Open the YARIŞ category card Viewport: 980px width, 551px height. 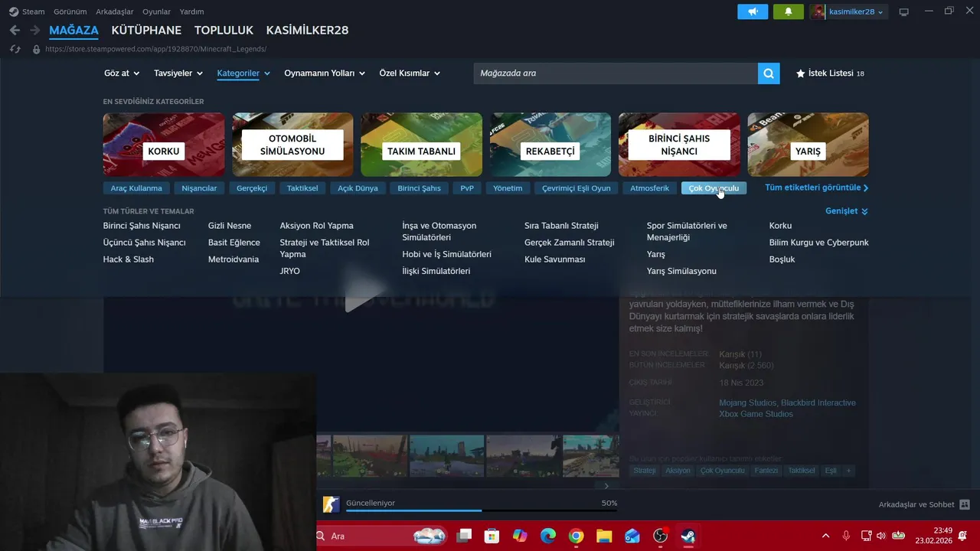[808, 145]
